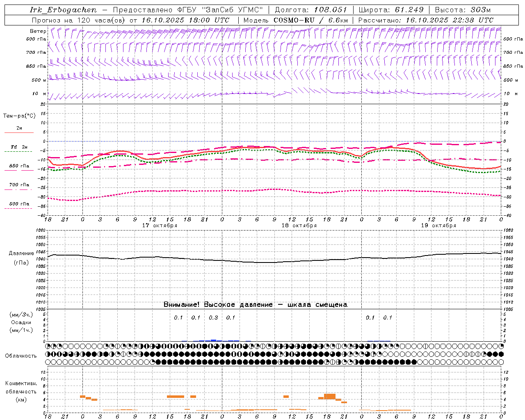Click the blue 2м temperature legend line
This screenshot has height=420, width=525.
coord(19,132)
